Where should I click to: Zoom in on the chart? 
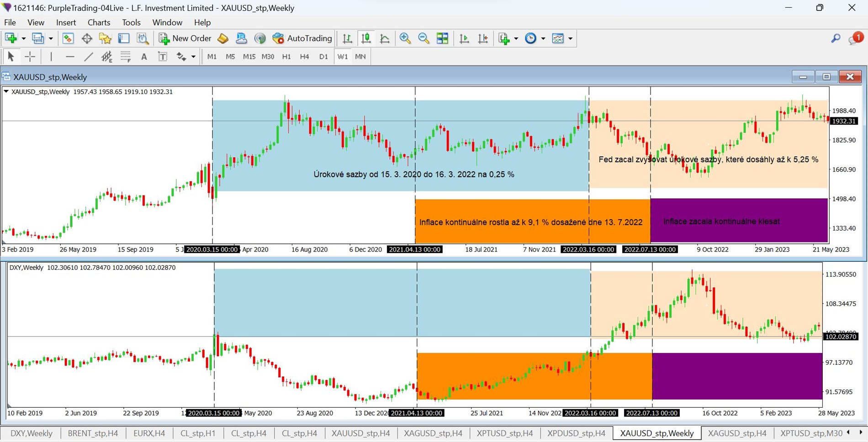click(x=405, y=38)
